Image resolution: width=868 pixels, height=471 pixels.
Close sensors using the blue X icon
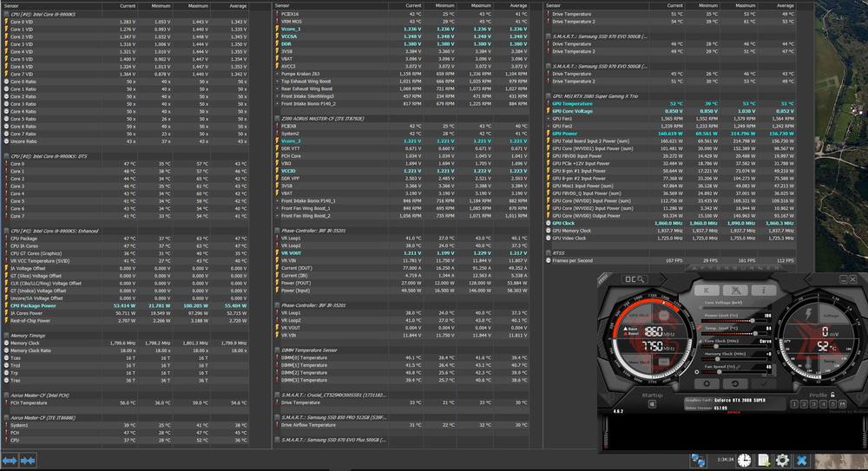coord(802,460)
